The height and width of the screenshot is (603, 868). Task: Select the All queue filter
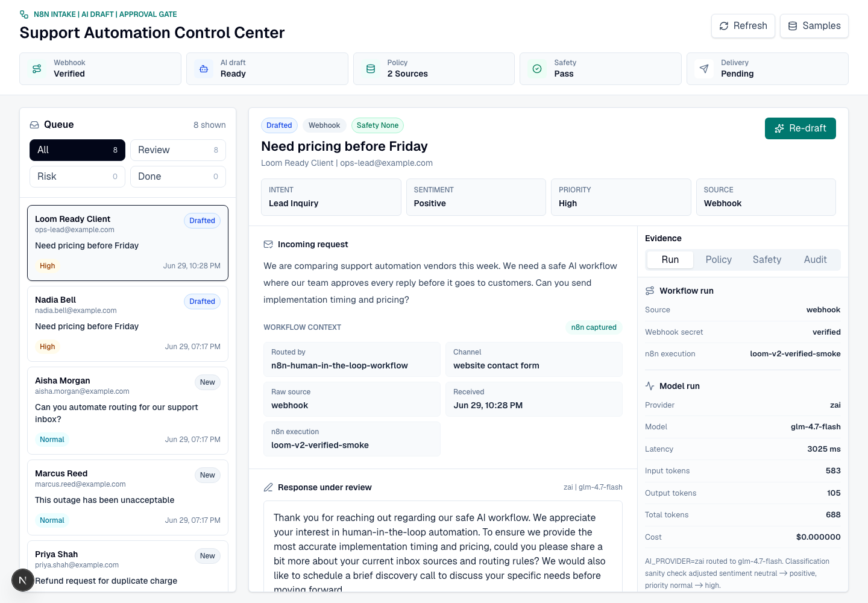77,150
